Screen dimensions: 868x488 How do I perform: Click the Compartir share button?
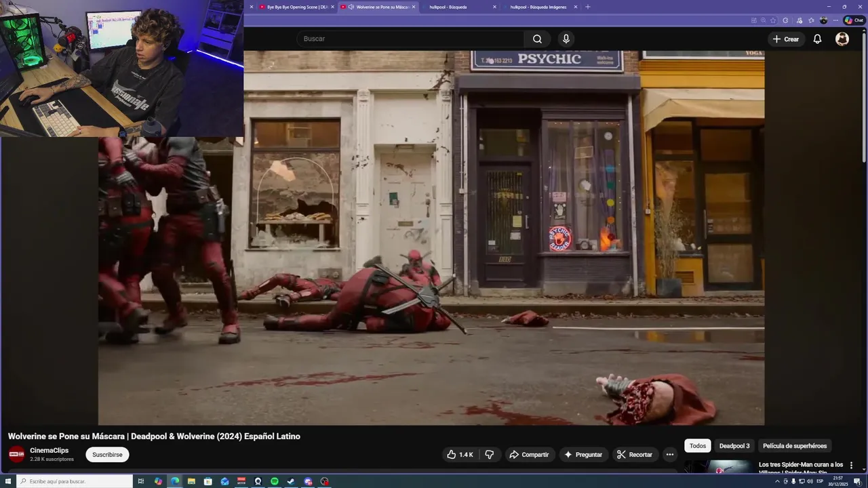click(x=530, y=455)
